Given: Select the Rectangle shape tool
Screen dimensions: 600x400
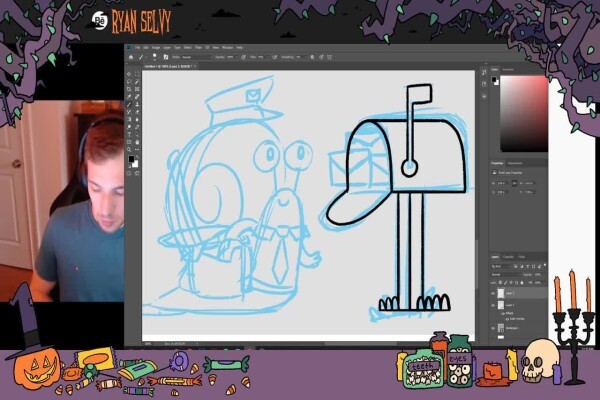Looking at the screenshot, I should pyautogui.click(x=129, y=142).
